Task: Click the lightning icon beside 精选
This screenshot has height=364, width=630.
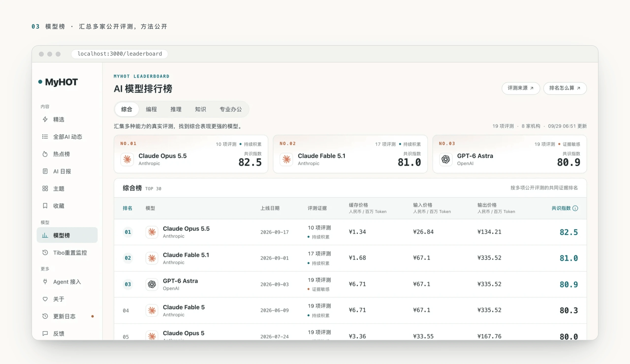Action: pos(45,120)
